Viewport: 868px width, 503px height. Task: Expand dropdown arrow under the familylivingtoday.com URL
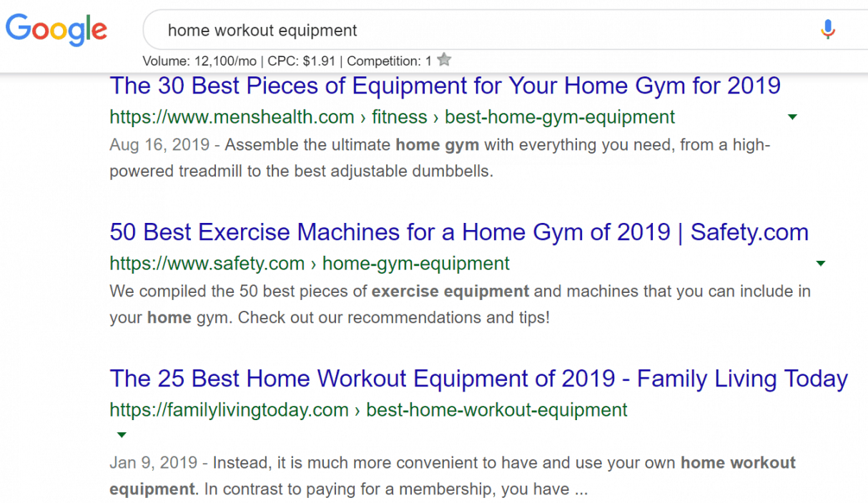click(122, 434)
